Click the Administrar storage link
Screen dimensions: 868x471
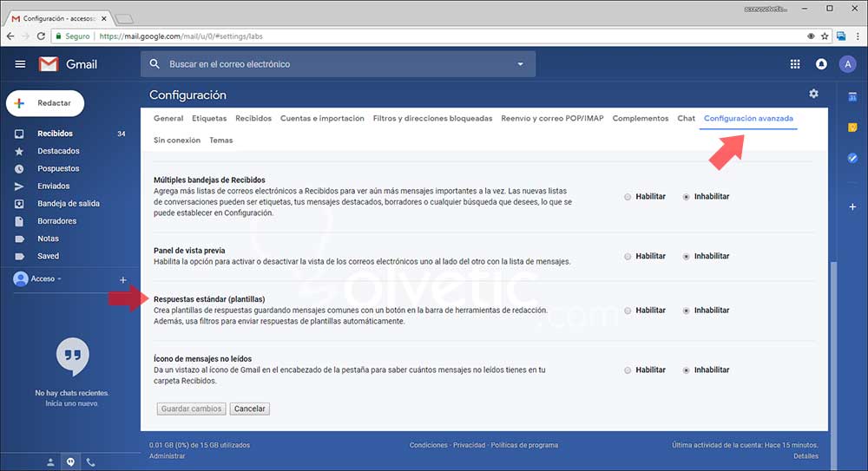pos(168,456)
